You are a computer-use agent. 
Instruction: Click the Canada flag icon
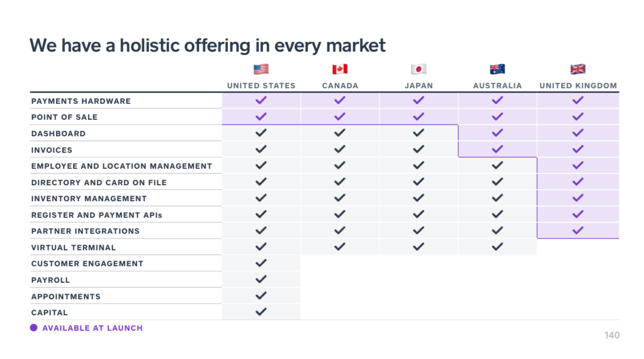pyautogui.click(x=340, y=69)
